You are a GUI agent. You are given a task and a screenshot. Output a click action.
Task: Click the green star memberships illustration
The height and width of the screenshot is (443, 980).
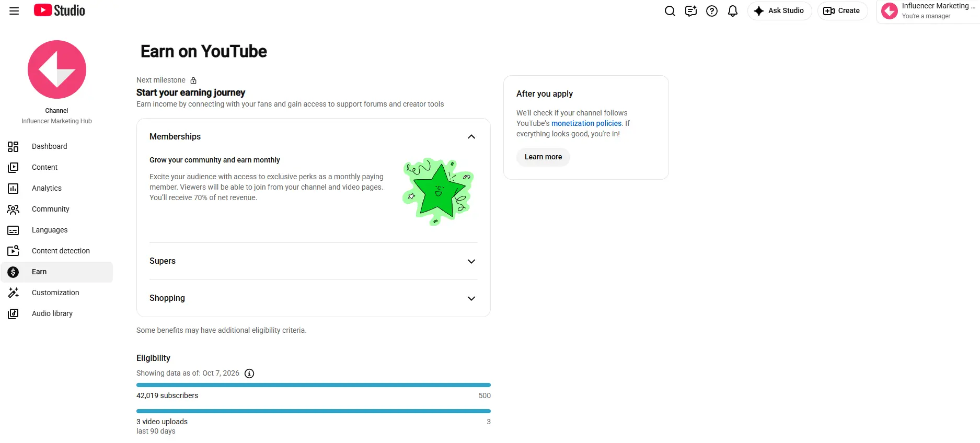click(x=438, y=192)
